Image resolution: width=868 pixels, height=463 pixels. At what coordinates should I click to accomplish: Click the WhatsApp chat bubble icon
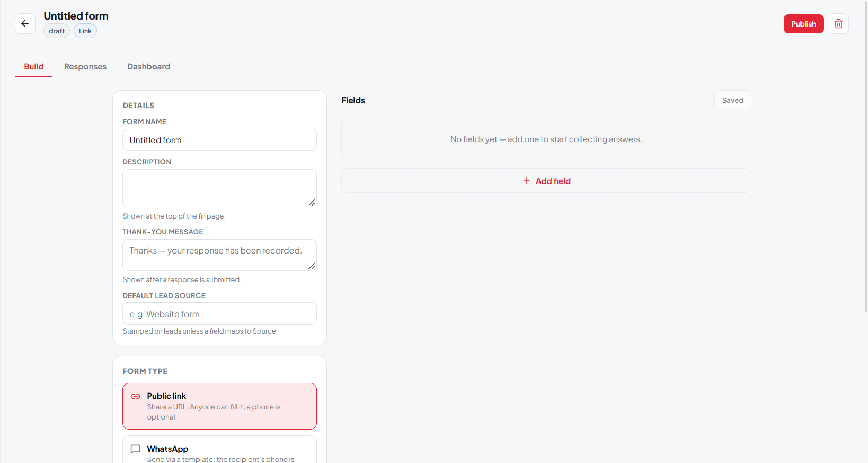[136, 449]
